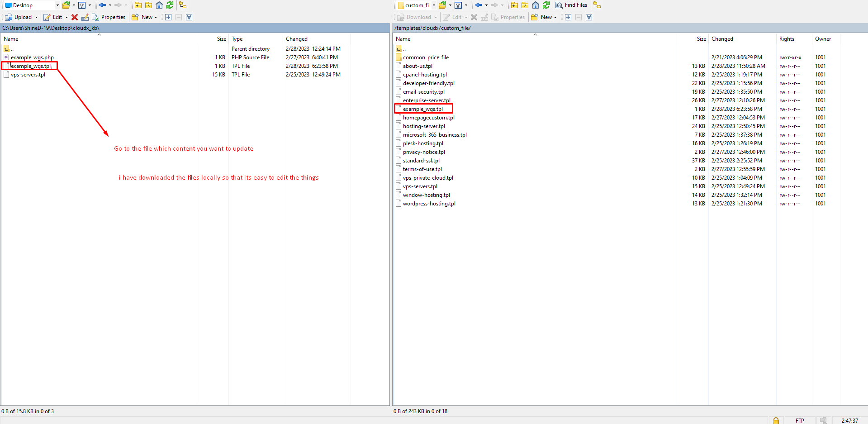The image size is (868, 424).
Task: Click the Find Files button
Action: coord(571,5)
